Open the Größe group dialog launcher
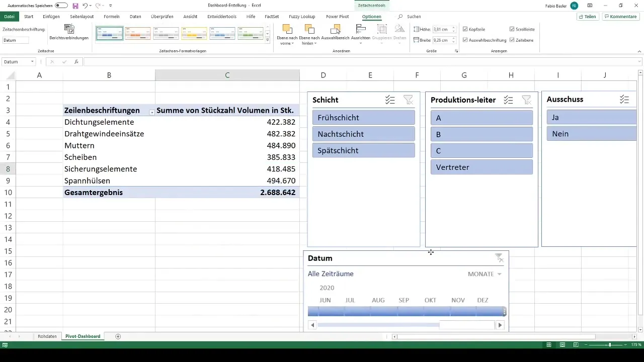Screen dimensions: 644x362 point(456,51)
